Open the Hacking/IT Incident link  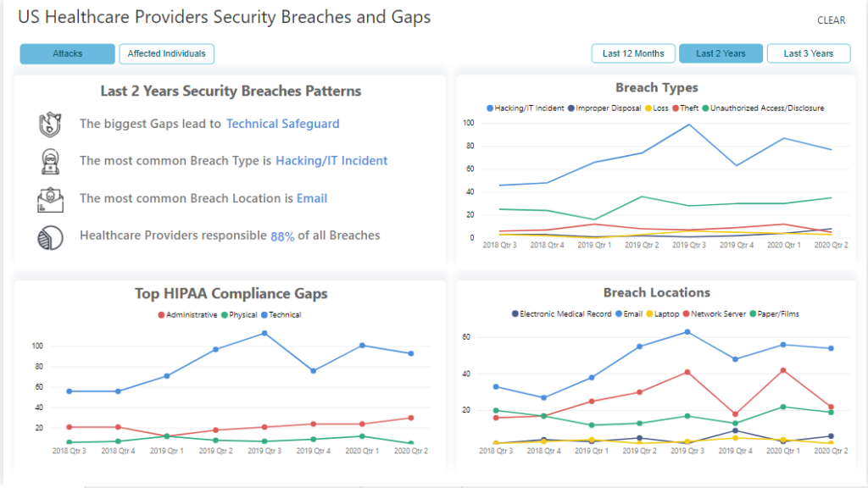(331, 161)
